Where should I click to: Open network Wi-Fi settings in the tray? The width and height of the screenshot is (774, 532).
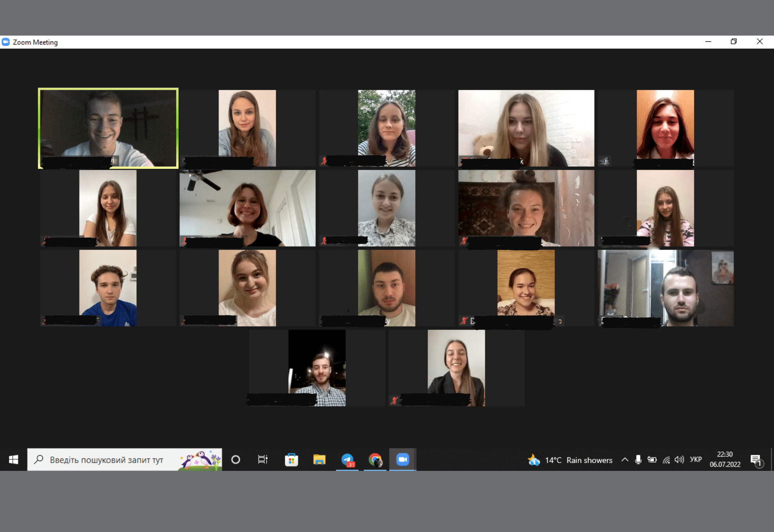point(666,460)
